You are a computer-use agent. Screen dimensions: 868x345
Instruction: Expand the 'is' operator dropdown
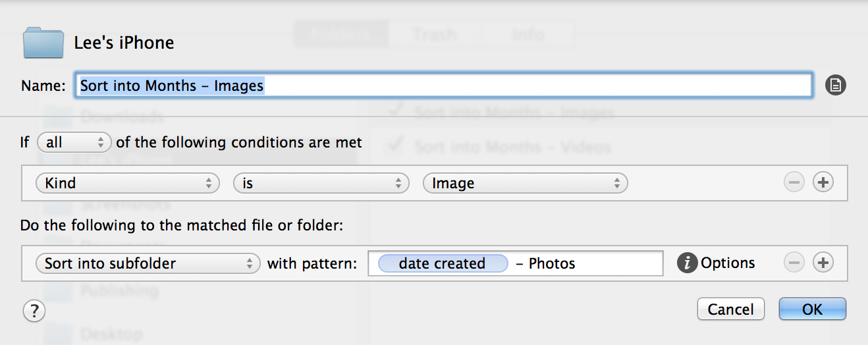point(321,183)
